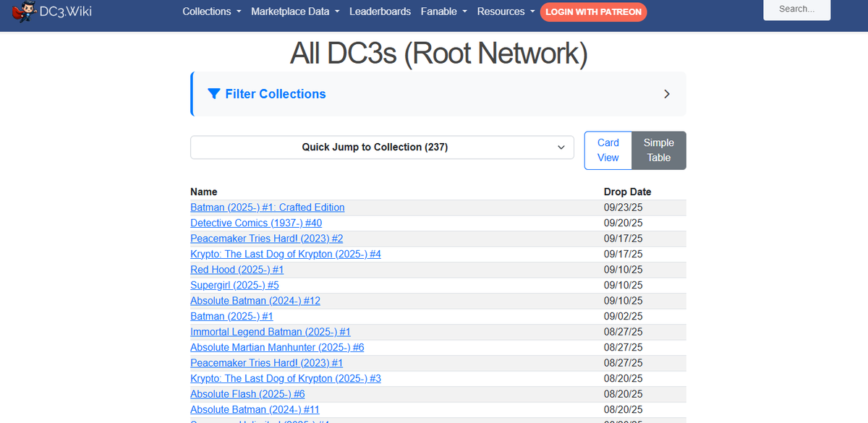Click the Login with Patreon button

594,12
